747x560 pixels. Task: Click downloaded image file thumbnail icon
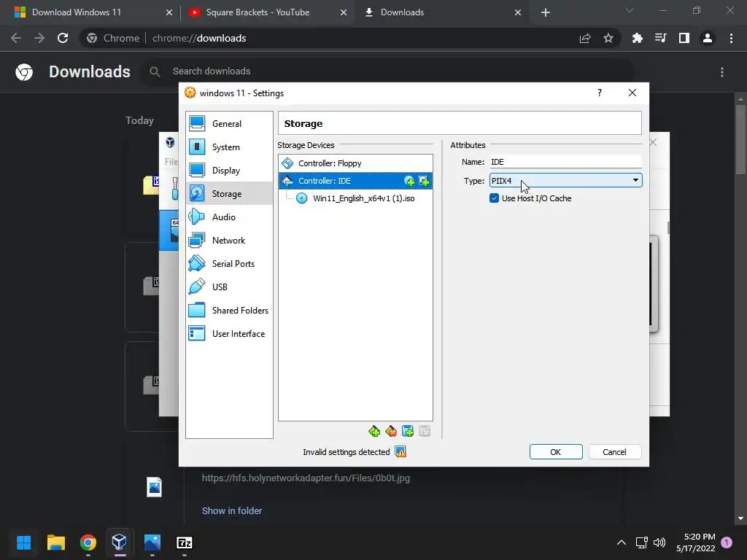[155, 486]
